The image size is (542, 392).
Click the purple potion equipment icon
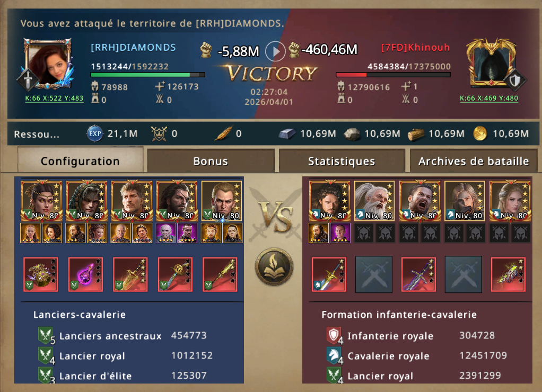(85, 274)
